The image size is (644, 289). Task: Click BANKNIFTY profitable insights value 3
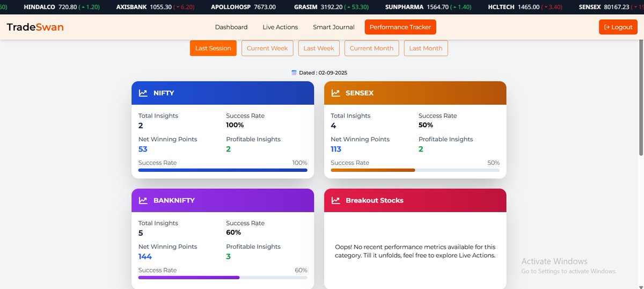pos(228,256)
